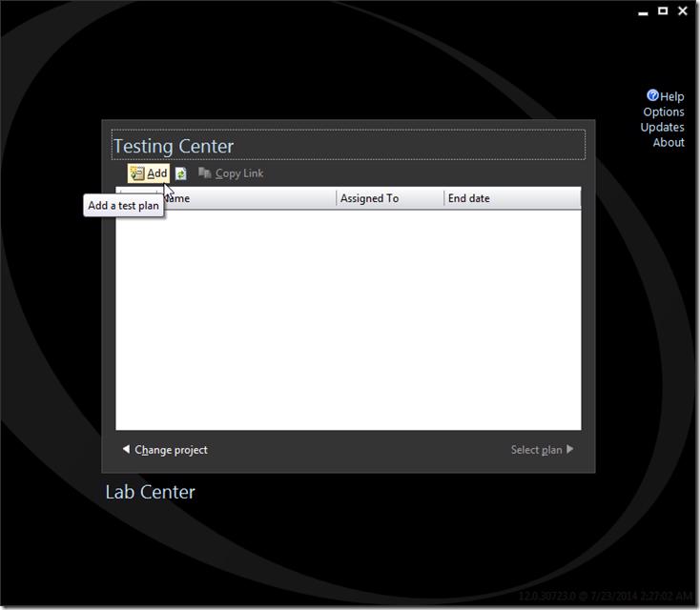This screenshot has height=610, width=700.
Task: Click Add to create a test plan
Action: 149,173
